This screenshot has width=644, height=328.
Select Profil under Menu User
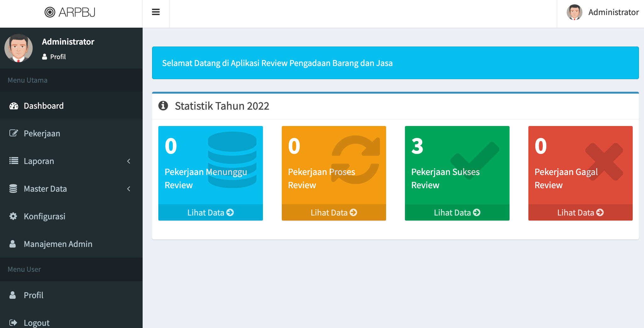tap(33, 295)
